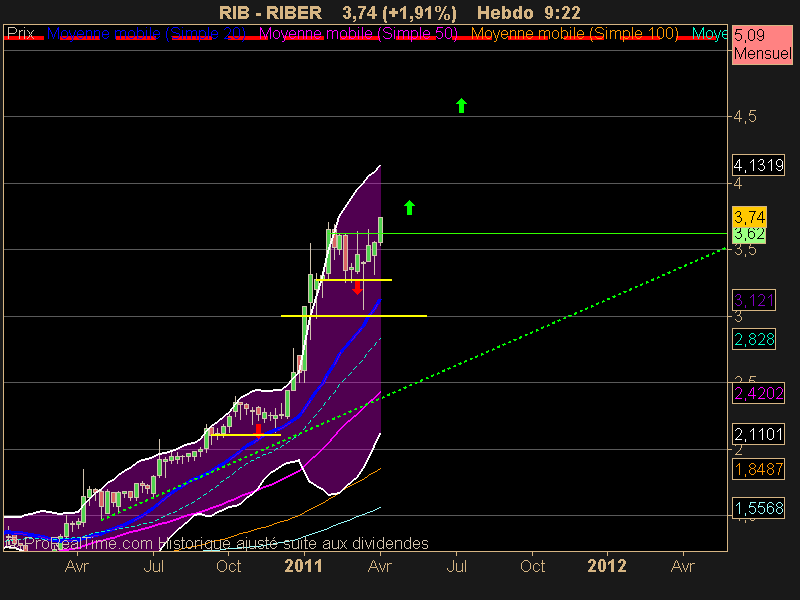
Task: Click the long yellow horizontal line at 3
Action: point(354,316)
